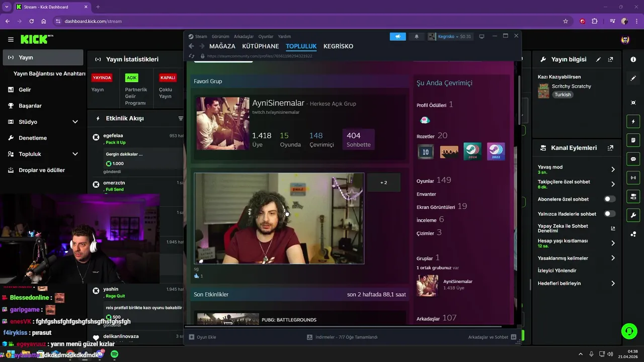Open AyniSinemalar group title link
644x362 pixels.
click(x=278, y=103)
